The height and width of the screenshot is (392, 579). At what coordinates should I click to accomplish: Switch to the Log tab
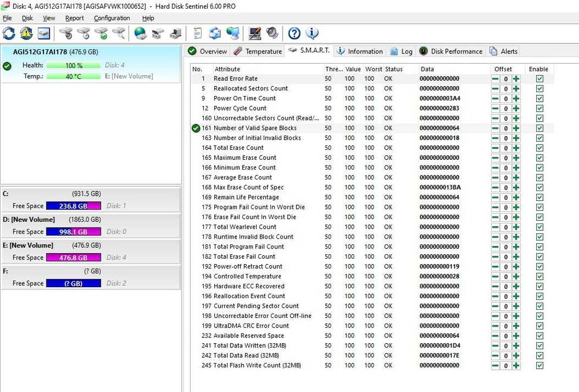pyautogui.click(x=401, y=52)
